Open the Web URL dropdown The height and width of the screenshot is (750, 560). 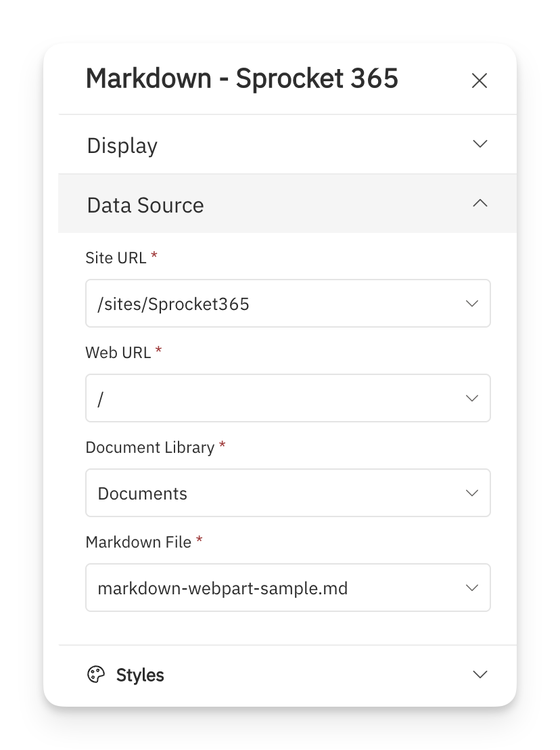click(288, 398)
